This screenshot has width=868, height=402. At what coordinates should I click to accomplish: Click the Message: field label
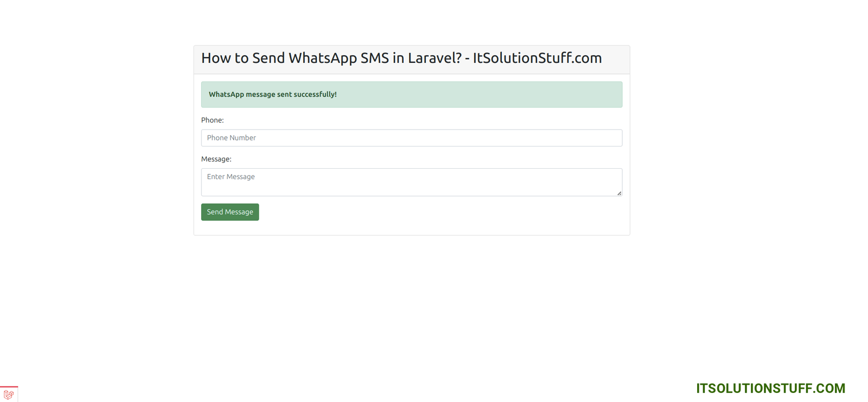point(216,159)
